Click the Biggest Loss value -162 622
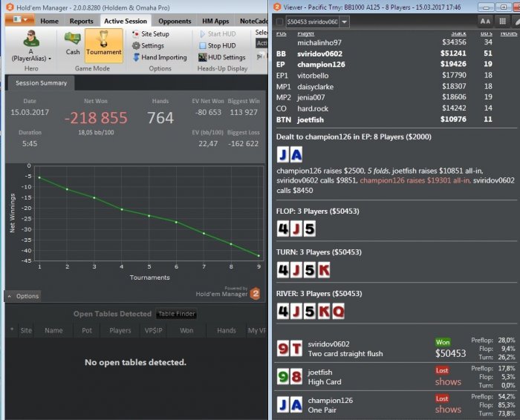The height and width of the screenshot is (420, 520). coord(244,144)
